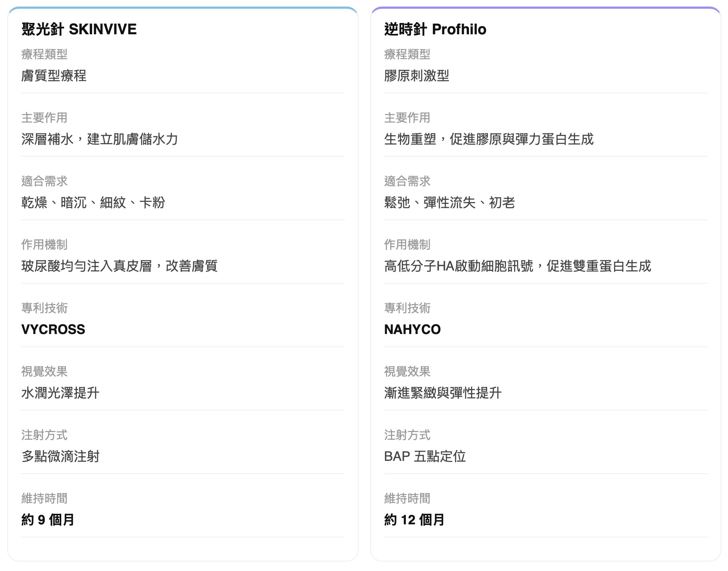Click 專利技術 label in SKINVIVE card
Viewport: 728px width, 571px height.
(x=44, y=308)
